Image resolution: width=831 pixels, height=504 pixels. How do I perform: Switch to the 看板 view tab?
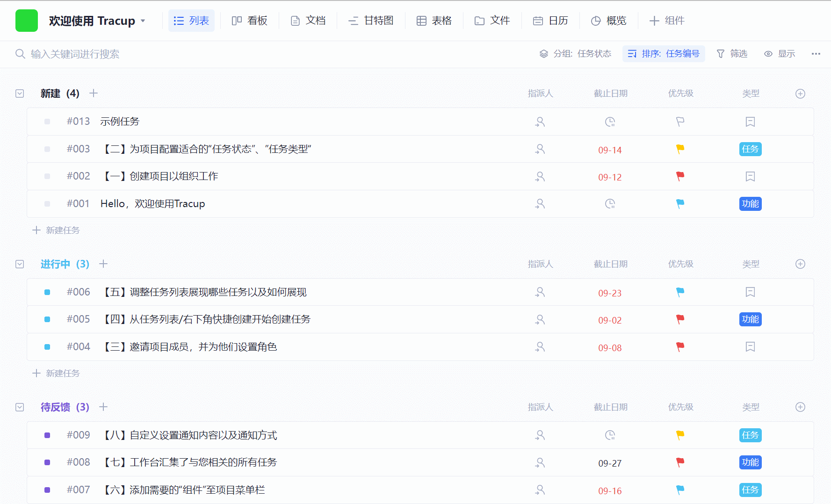tap(250, 21)
